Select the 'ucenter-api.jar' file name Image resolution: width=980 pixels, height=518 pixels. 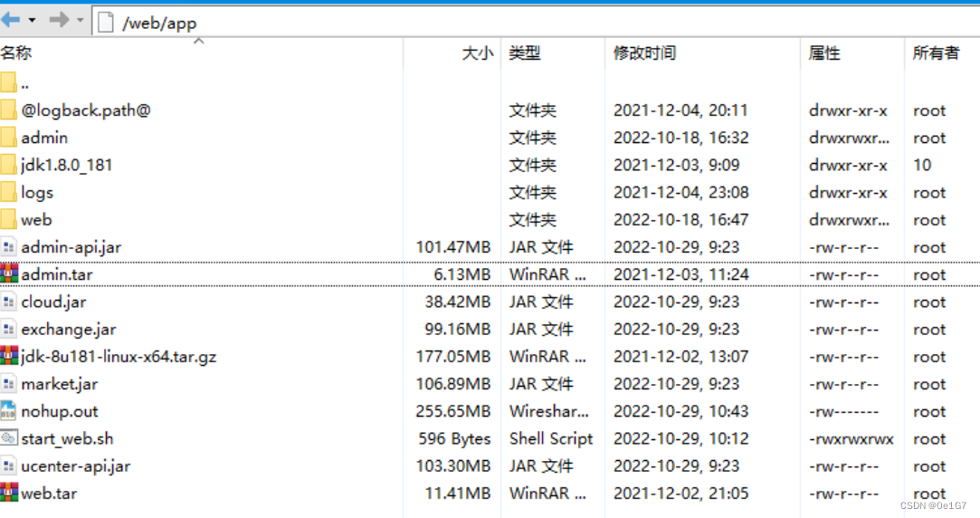click(76, 466)
